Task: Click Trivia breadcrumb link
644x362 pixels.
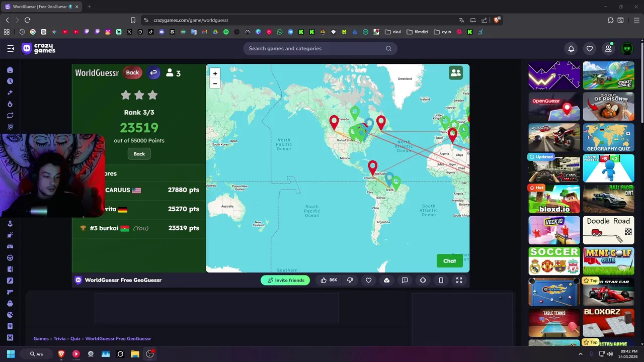Action: 59,339
